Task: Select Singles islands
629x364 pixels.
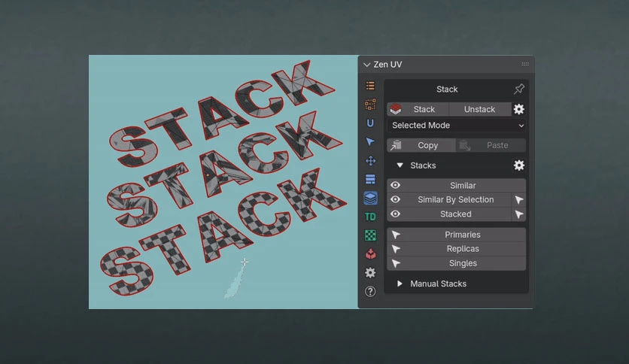Action: (x=457, y=263)
